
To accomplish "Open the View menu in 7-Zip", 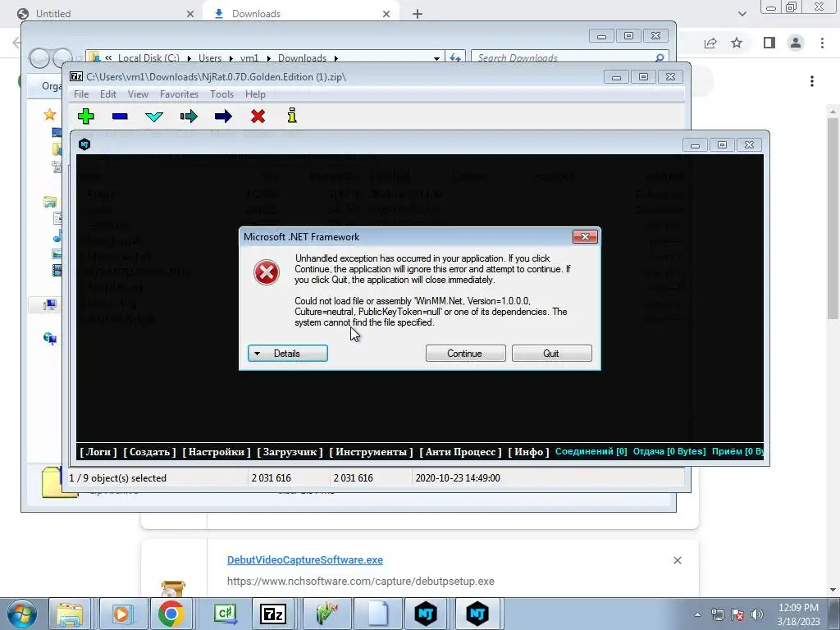I will coord(138,94).
